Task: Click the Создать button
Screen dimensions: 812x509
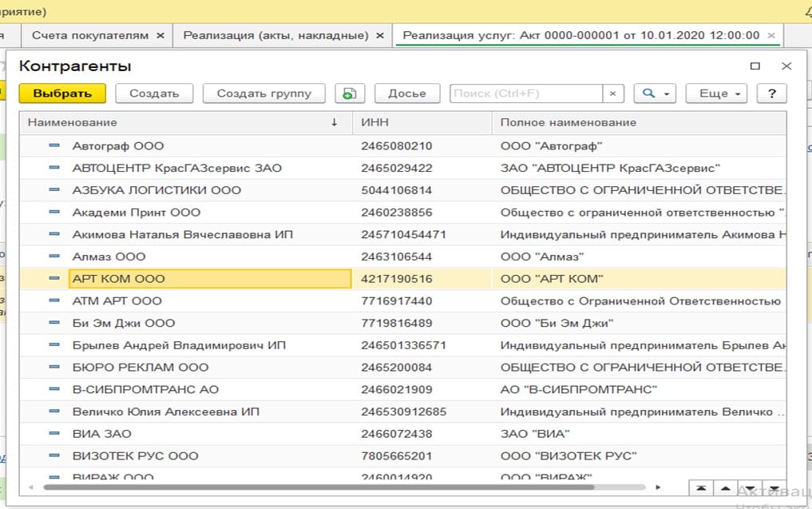Action: (x=154, y=93)
